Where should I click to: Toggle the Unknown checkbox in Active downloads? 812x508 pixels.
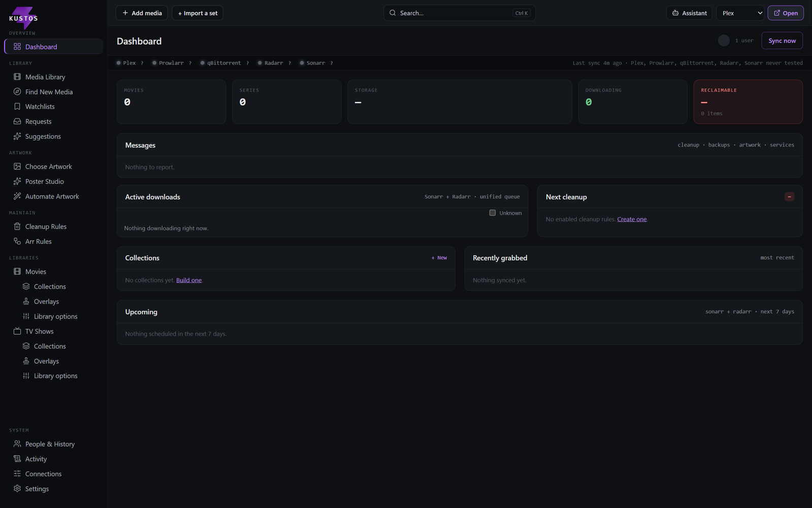[492, 213]
